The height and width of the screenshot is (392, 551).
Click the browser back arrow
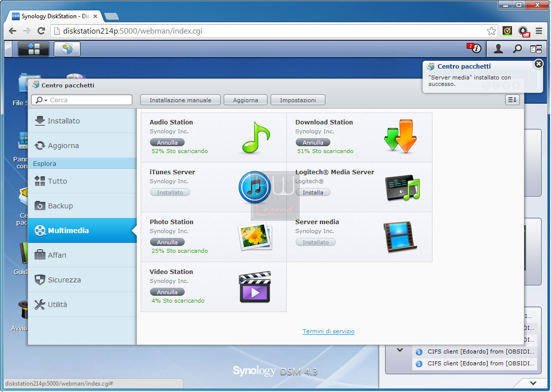[x=13, y=31]
